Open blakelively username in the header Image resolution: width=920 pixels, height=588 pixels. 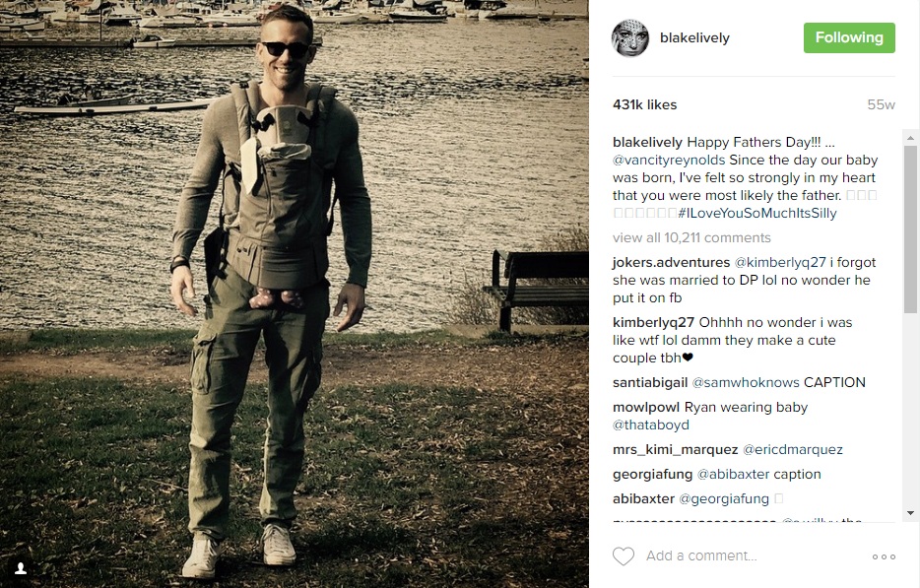coord(694,37)
